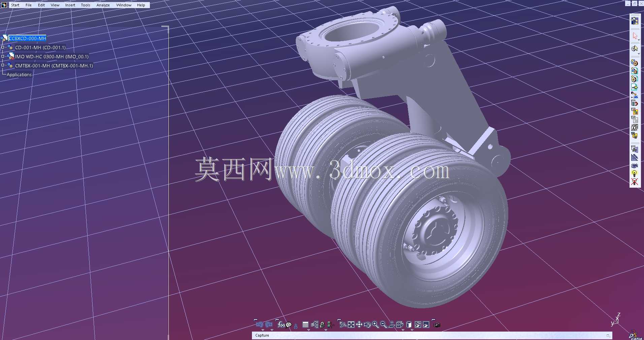
Task: Select the Applications tree node
Action: pos(19,74)
